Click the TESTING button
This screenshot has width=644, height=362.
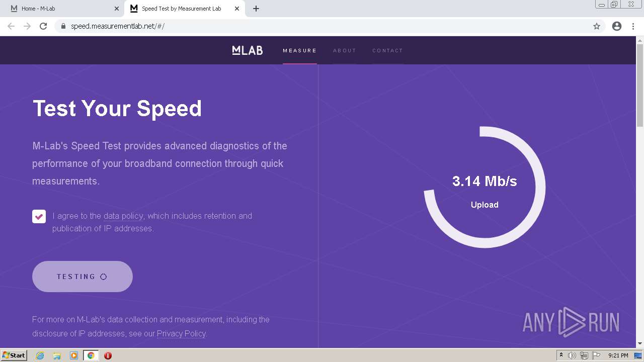click(83, 277)
